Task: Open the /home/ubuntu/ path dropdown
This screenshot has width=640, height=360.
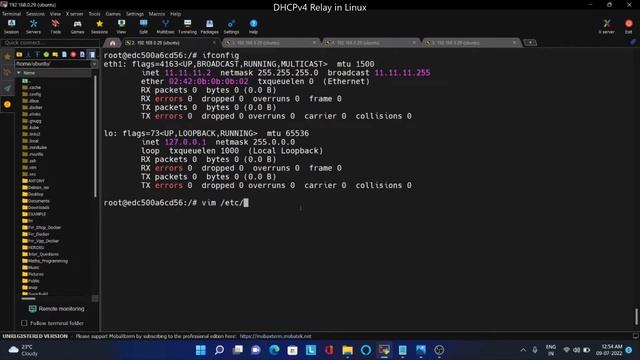Action: point(94,64)
